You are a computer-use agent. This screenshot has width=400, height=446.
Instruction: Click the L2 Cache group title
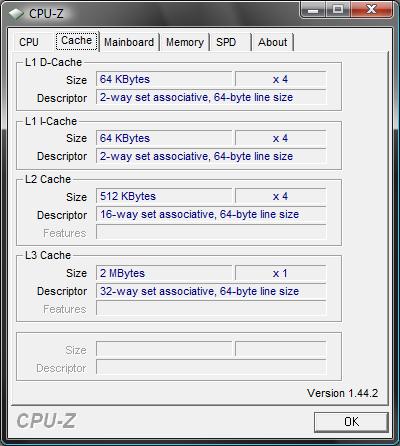pos(48,179)
